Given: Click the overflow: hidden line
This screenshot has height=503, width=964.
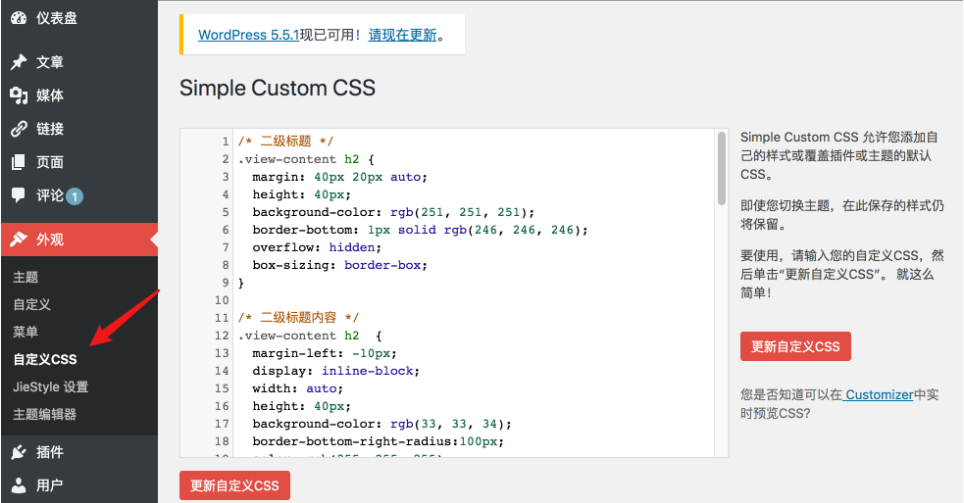Looking at the screenshot, I should pyautogui.click(x=317, y=247).
